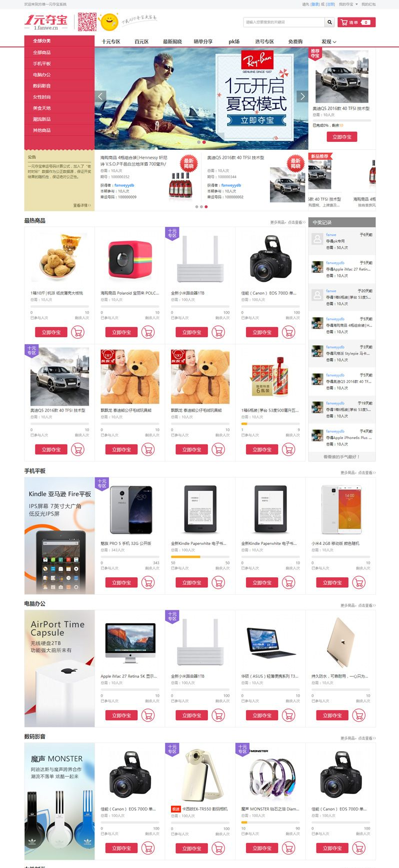Select the last red dot under winners carousel
399x868 pixels.
[206, 206]
